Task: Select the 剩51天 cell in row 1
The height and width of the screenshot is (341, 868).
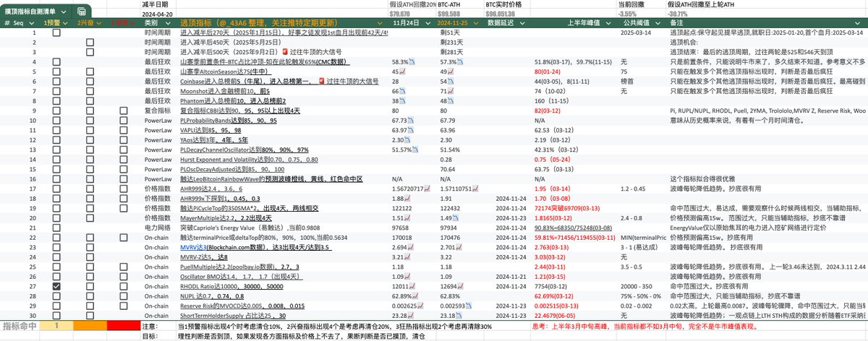Action: click(x=458, y=33)
